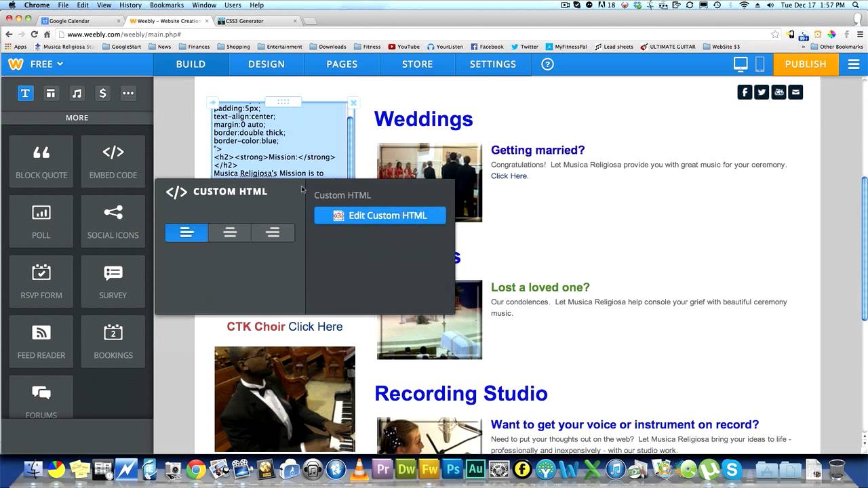The height and width of the screenshot is (488, 868).
Task: Open the ULTIMATE GUITAR bookmark
Action: point(668,47)
